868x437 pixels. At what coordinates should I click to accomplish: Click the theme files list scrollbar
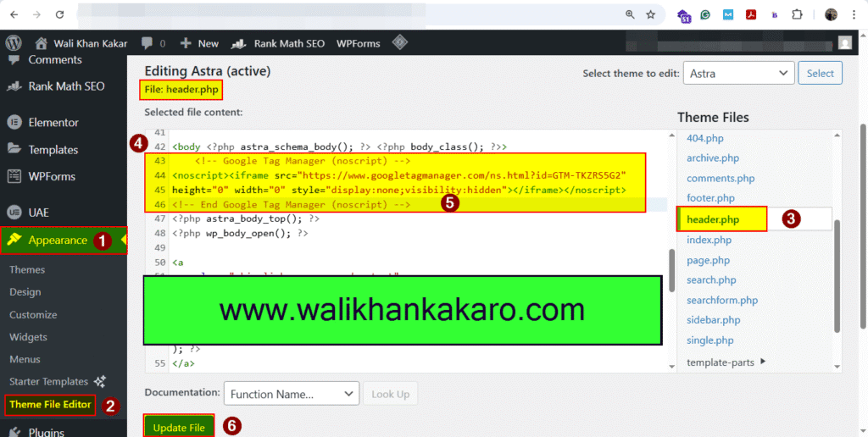[837, 276]
